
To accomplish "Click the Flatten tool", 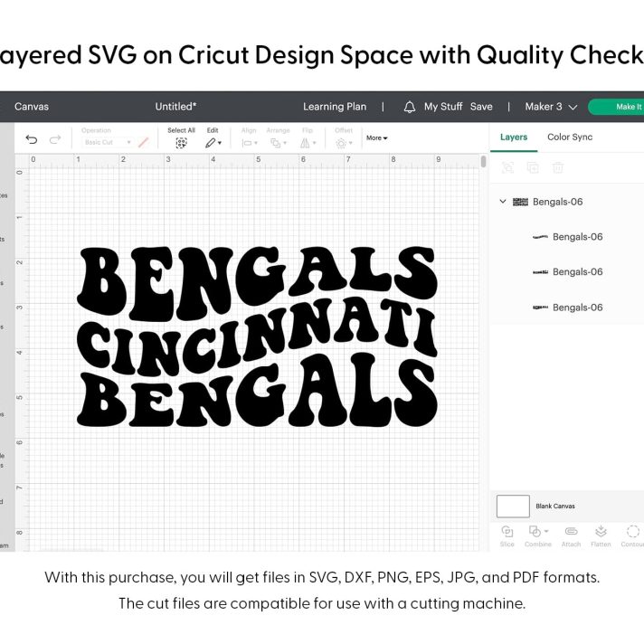I will [x=601, y=535].
